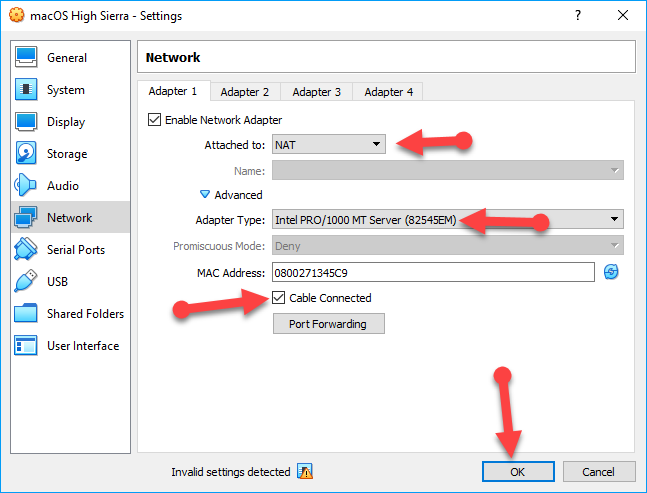
Task: Uncheck the Cable Connected checkbox
Action: click(x=279, y=298)
